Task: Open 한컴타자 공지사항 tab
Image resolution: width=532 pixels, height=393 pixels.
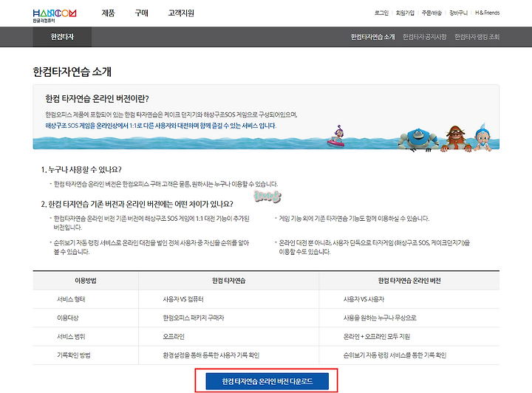Action: click(424, 37)
